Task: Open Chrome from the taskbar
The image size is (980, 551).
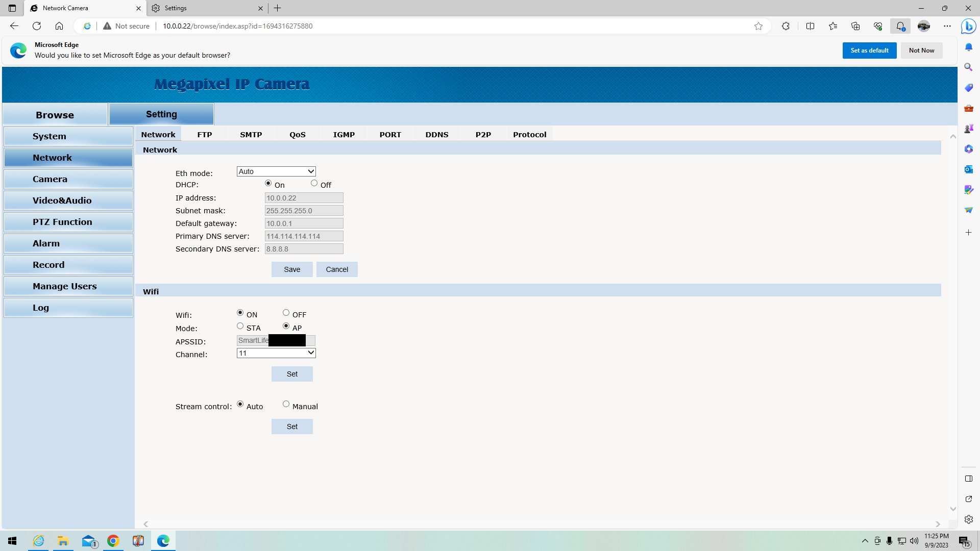Action: coord(113,541)
